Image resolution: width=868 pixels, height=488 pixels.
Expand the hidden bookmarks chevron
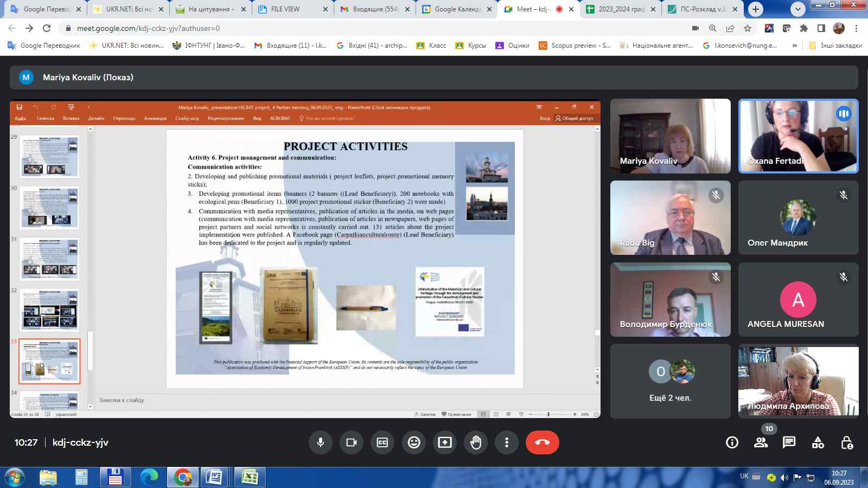tap(795, 46)
